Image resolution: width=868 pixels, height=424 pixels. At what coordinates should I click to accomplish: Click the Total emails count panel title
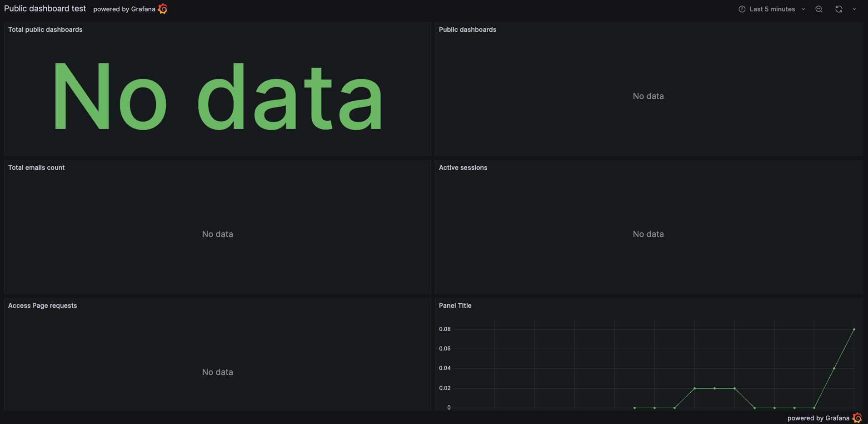(36, 168)
